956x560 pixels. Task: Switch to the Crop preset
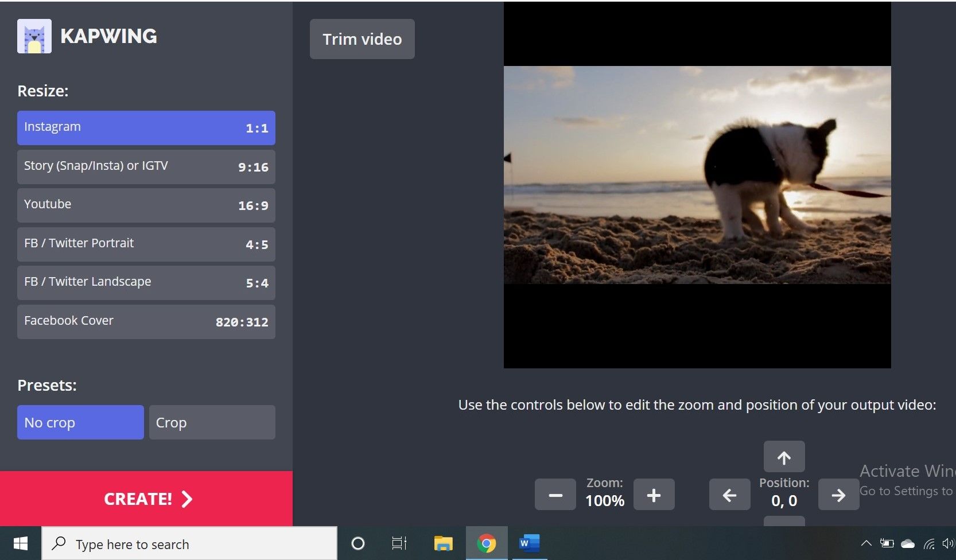212,422
